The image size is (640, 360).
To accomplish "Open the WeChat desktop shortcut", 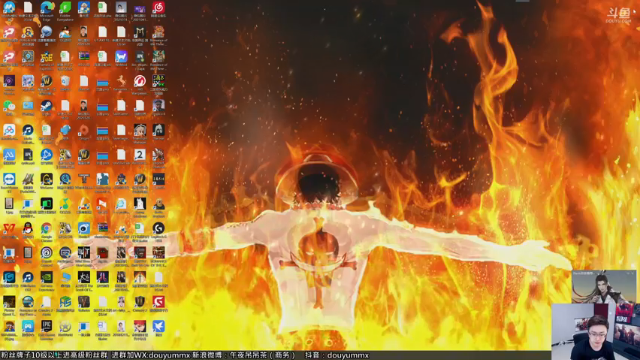I will point(9,106).
